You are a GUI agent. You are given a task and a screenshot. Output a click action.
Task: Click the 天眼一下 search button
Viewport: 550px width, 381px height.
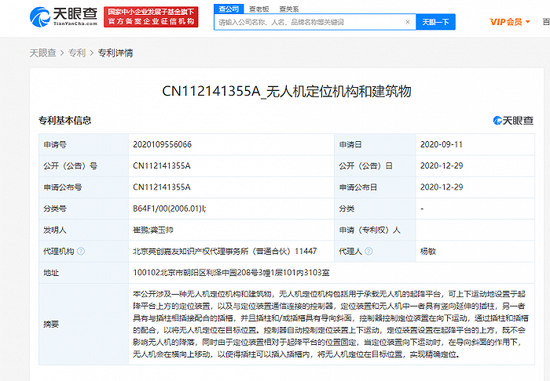(436, 22)
